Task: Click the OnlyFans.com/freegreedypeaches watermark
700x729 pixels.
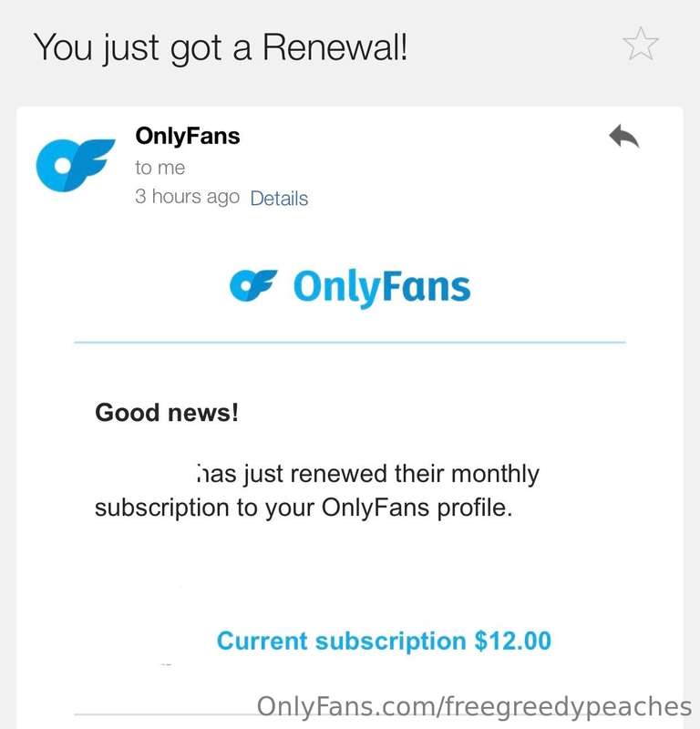Action: 474,707
